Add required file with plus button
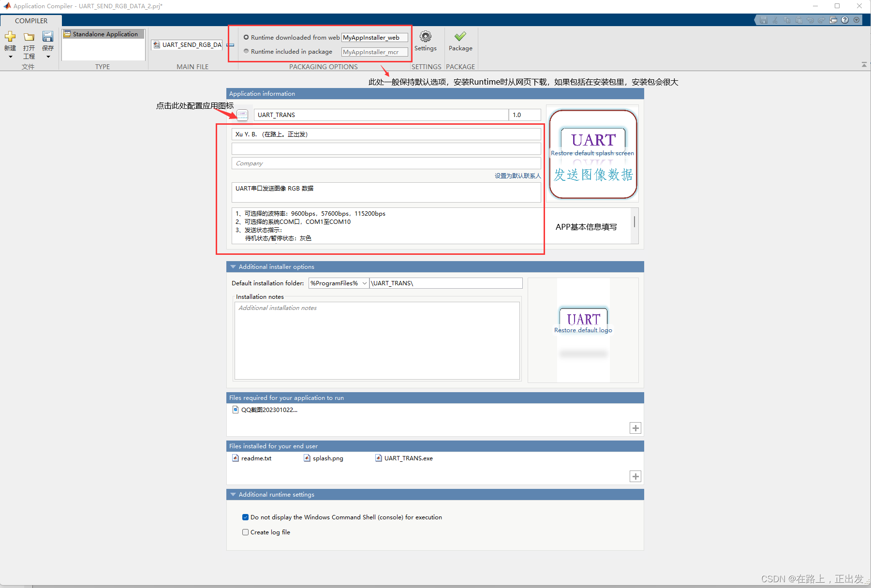The width and height of the screenshot is (871, 588). pos(635,428)
